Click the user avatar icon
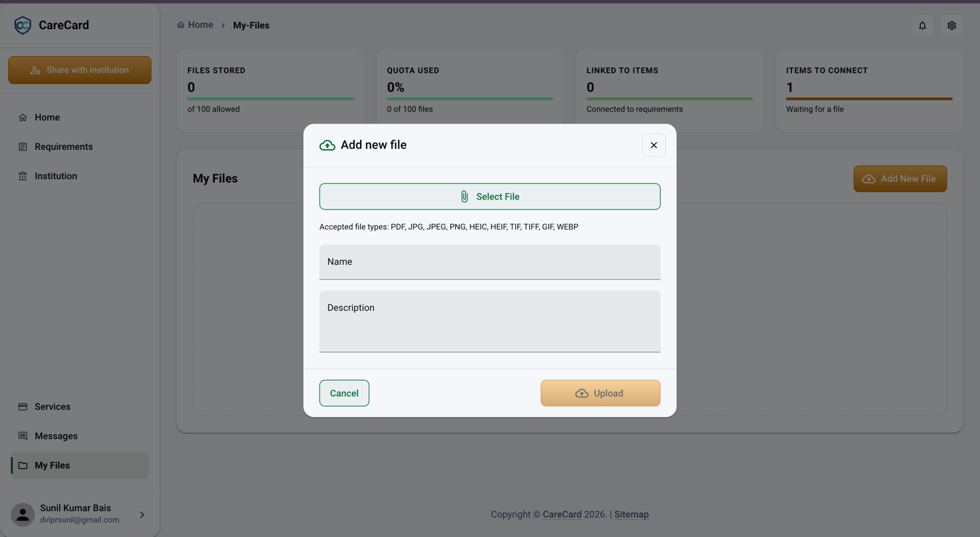This screenshot has width=980, height=537. 23,514
